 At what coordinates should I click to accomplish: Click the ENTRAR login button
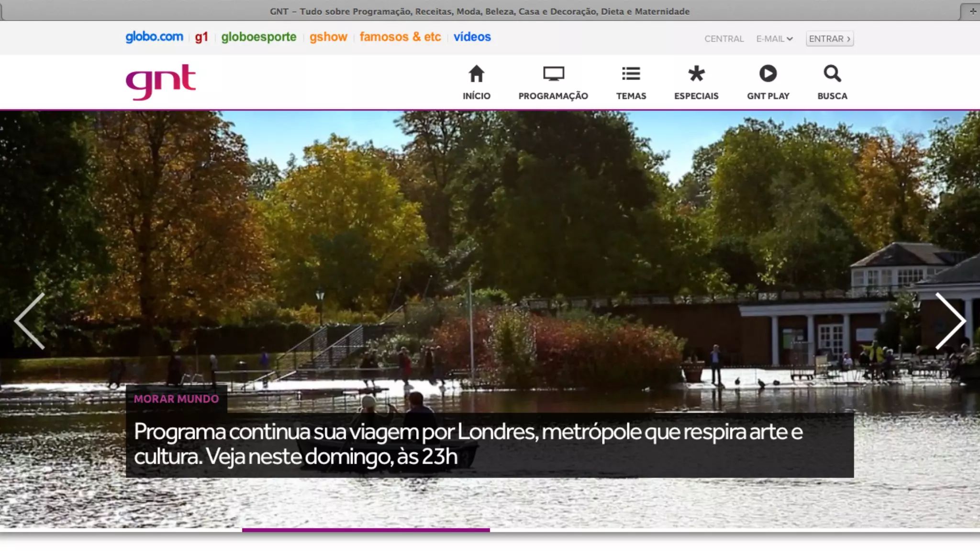click(829, 39)
